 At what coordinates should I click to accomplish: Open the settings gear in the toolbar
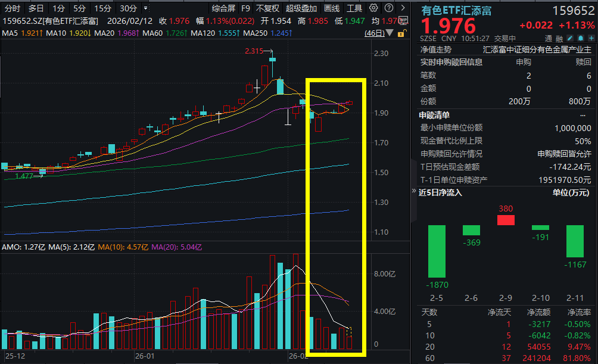(x=374, y=9)
